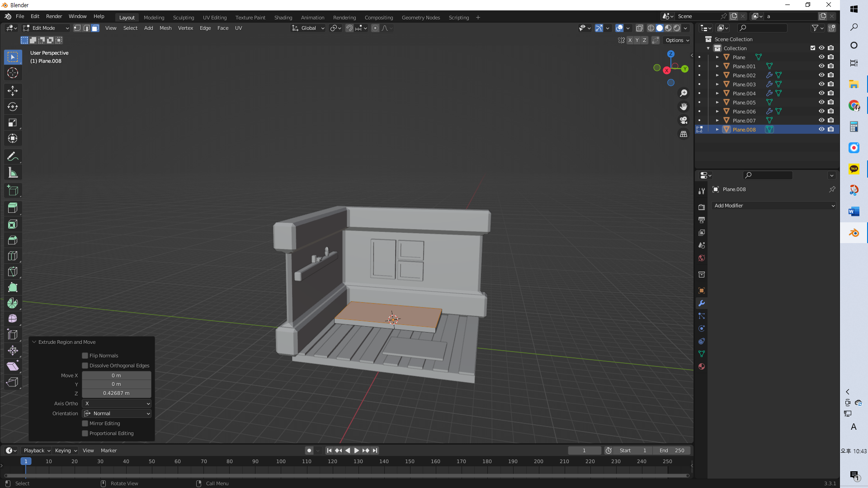Screen dimensions: 868x488
Task: Enable Flip Normals checkbox
Action: [x=85, y=356]
